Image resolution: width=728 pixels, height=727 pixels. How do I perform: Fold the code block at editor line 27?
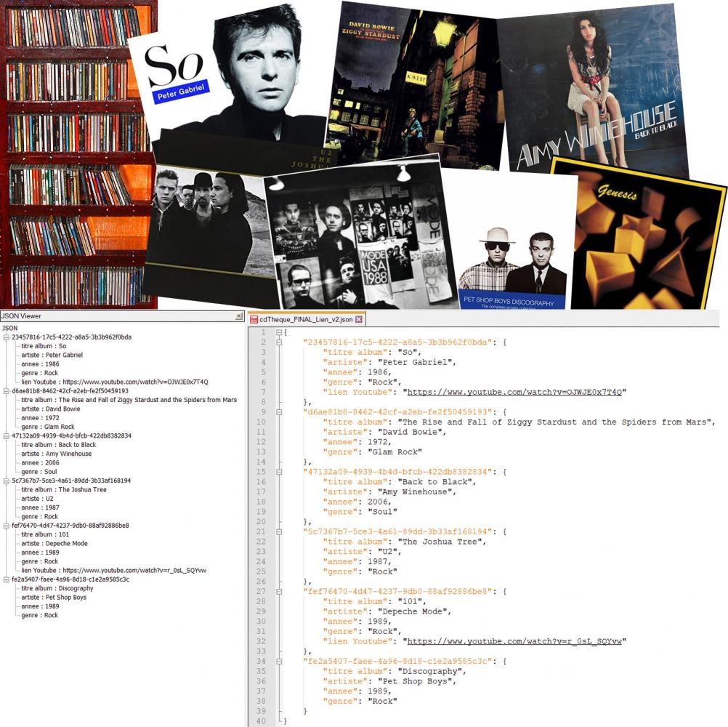pos(279,592)
